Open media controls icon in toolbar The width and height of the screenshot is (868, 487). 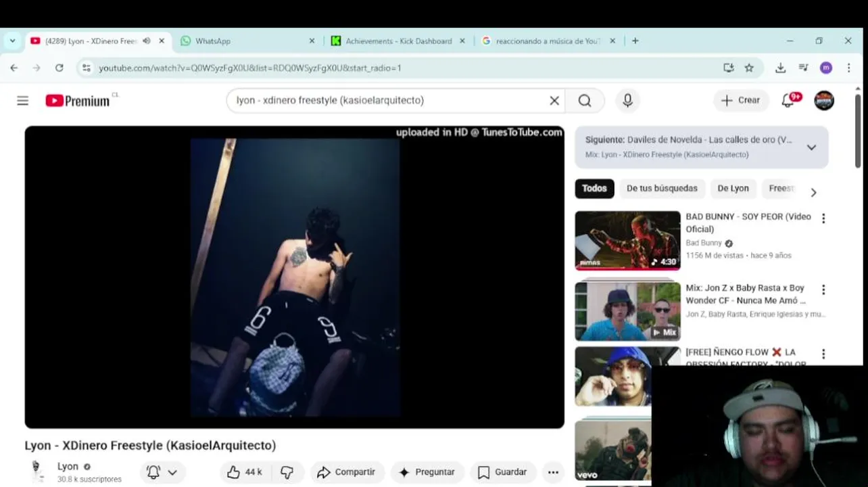tap(803, 68)
